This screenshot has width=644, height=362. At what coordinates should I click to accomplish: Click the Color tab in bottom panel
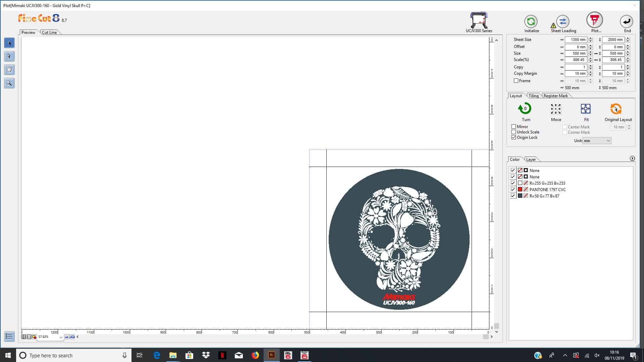pyautogui.click(x=515, y=159)
